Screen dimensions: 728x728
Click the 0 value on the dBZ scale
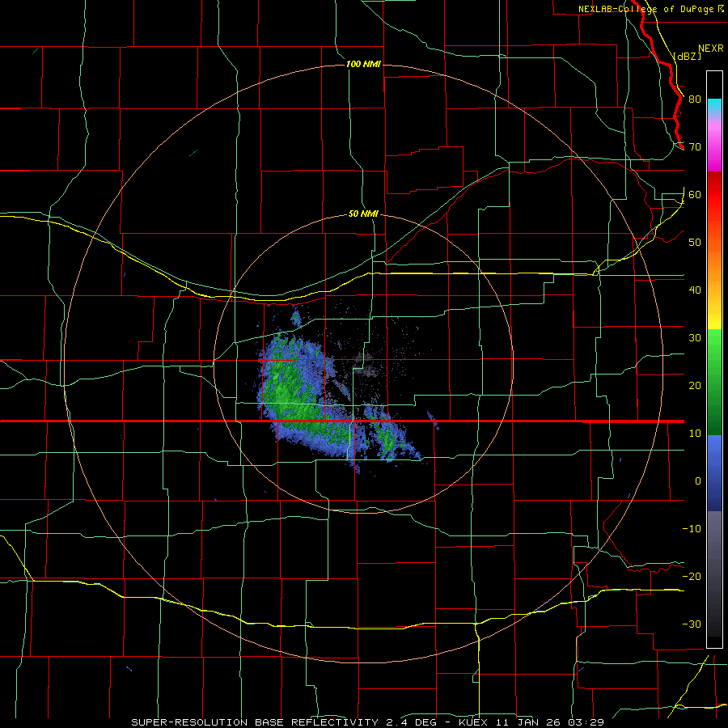[698, 481]
